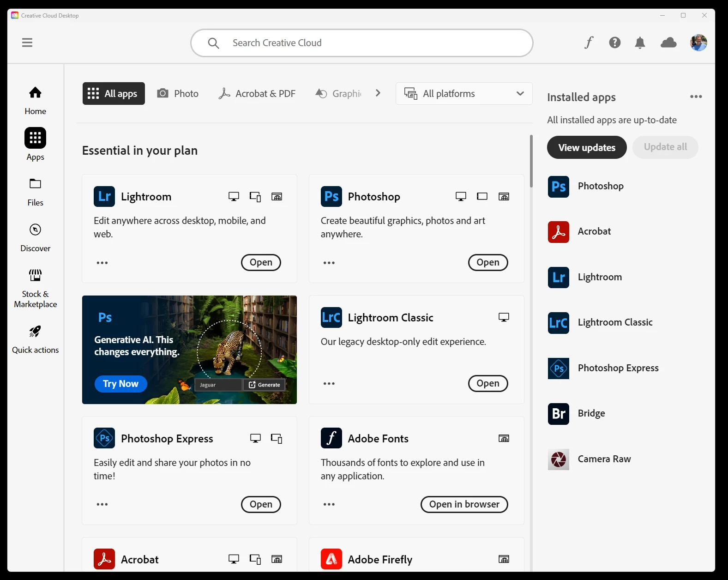Open Stock & Marketplace section

[36, 289]
